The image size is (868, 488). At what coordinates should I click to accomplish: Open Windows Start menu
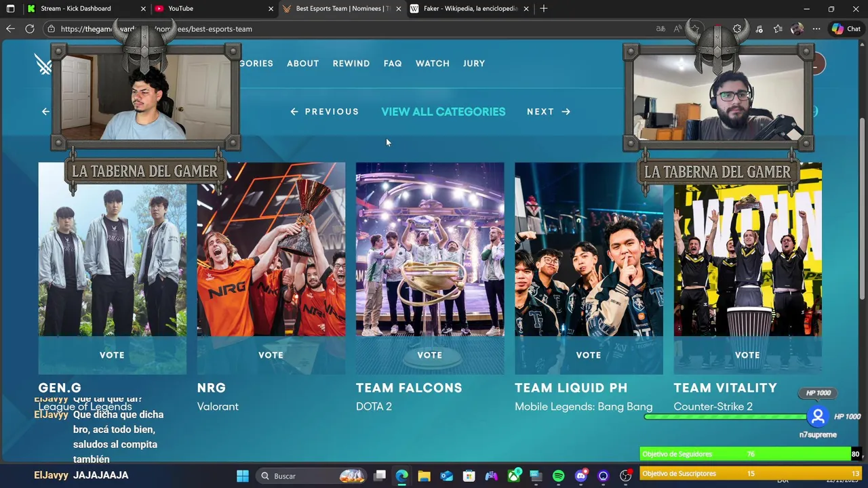(x=243, y=476)
